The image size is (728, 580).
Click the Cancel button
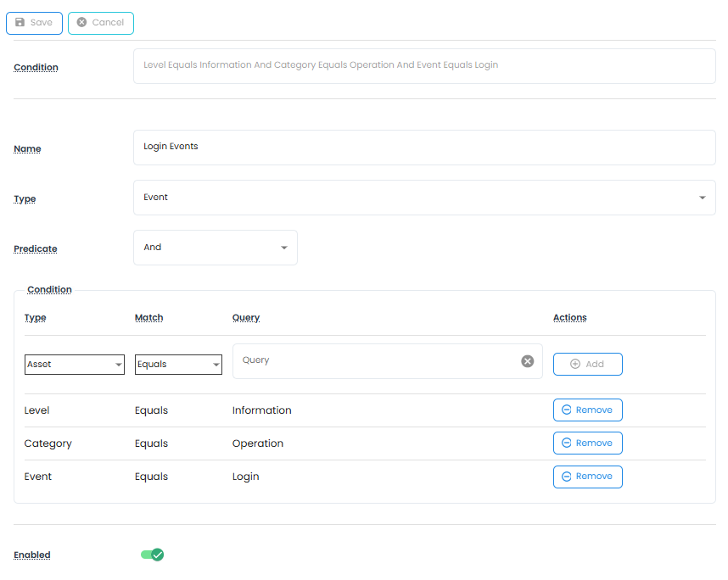click(100, 23)
